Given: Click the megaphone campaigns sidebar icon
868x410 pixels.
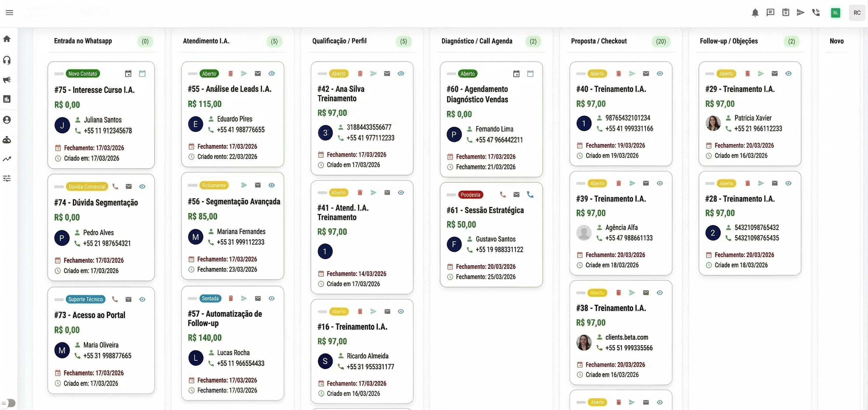Looking at the screenshot, I should coord(7,80).
